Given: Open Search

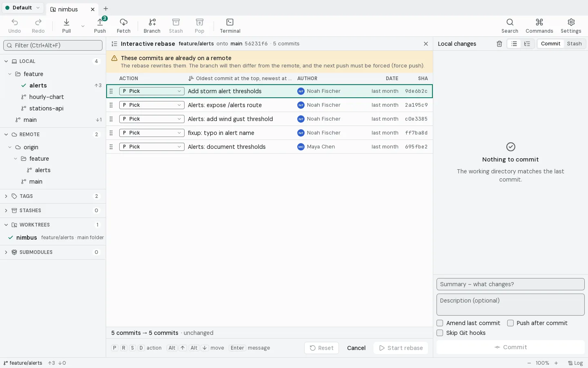Looking at the screenshot, I should (510, 26).
